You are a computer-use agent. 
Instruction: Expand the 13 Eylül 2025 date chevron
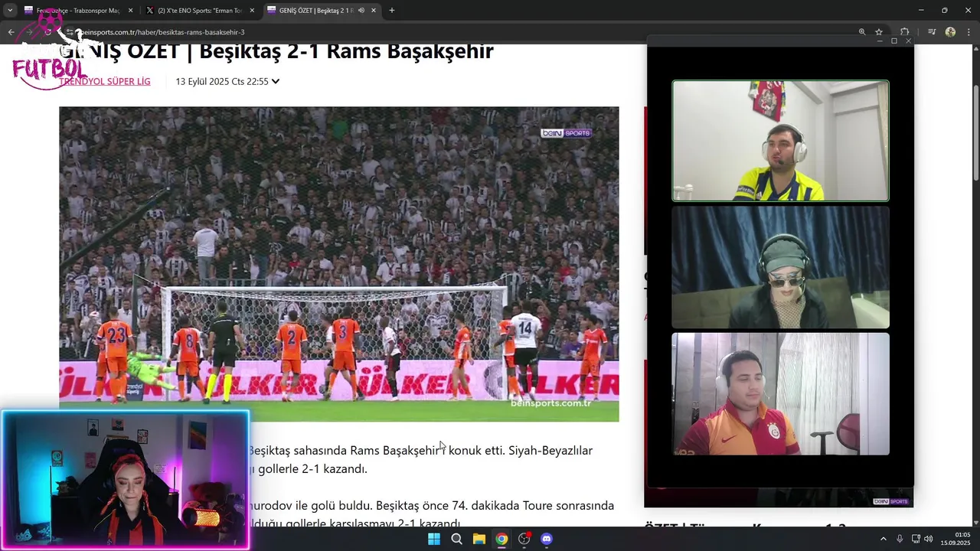pyautogui.click(x=276, y=81)
